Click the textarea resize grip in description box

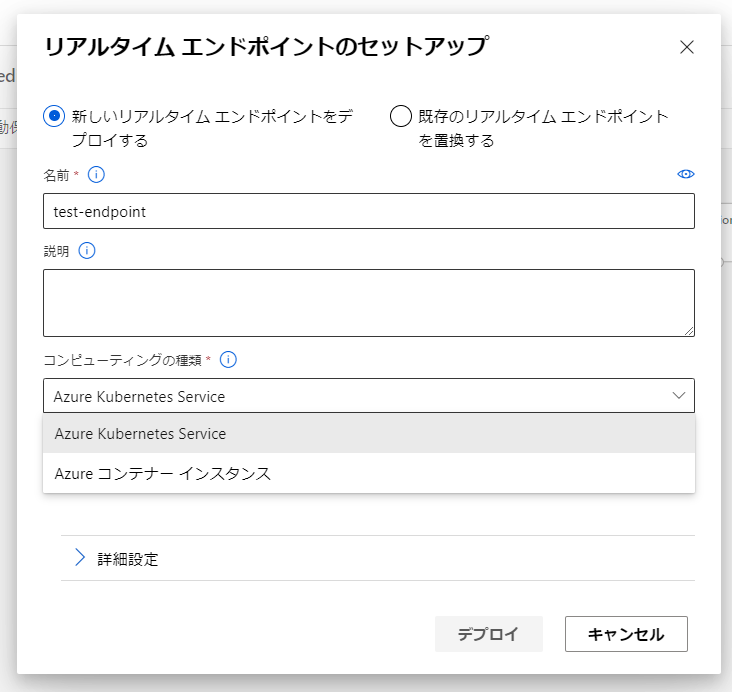689,331
